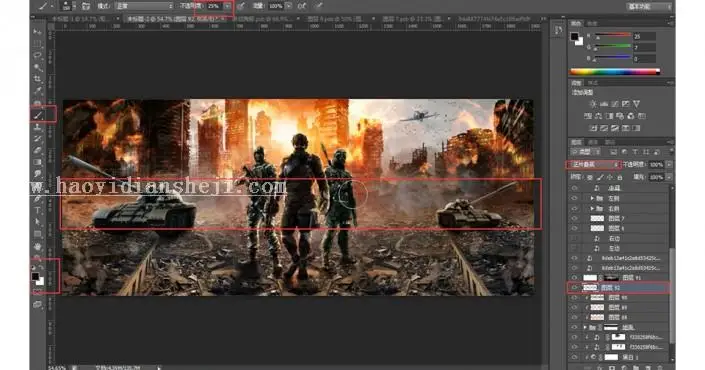Select the Path Selection tool
Image resolution: width=705 pixels, height=370 pixels.
(x=38, y=222)
